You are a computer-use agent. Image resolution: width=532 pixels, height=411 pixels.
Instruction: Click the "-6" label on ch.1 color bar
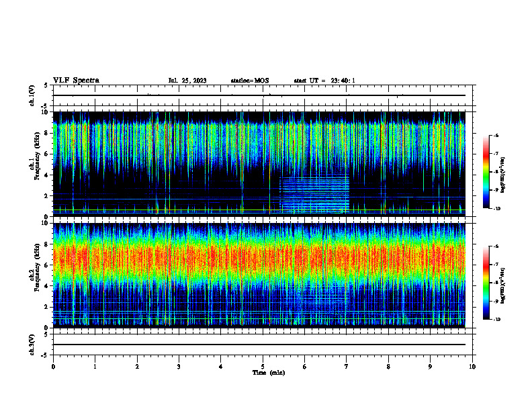496,136
